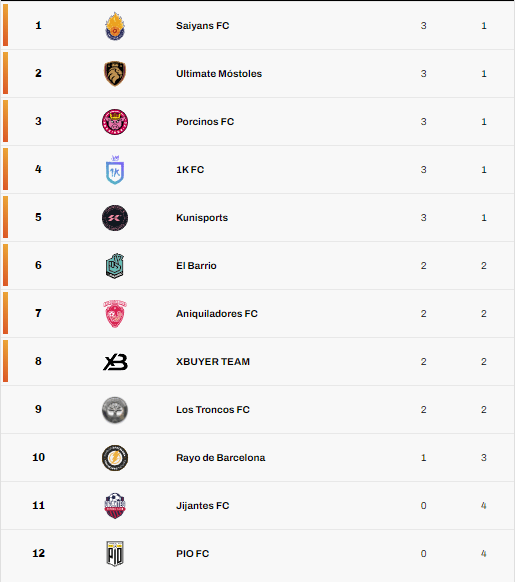
Task: Click the Rayo de Barcelona lightning logo
Action: [x=115, y=458]
